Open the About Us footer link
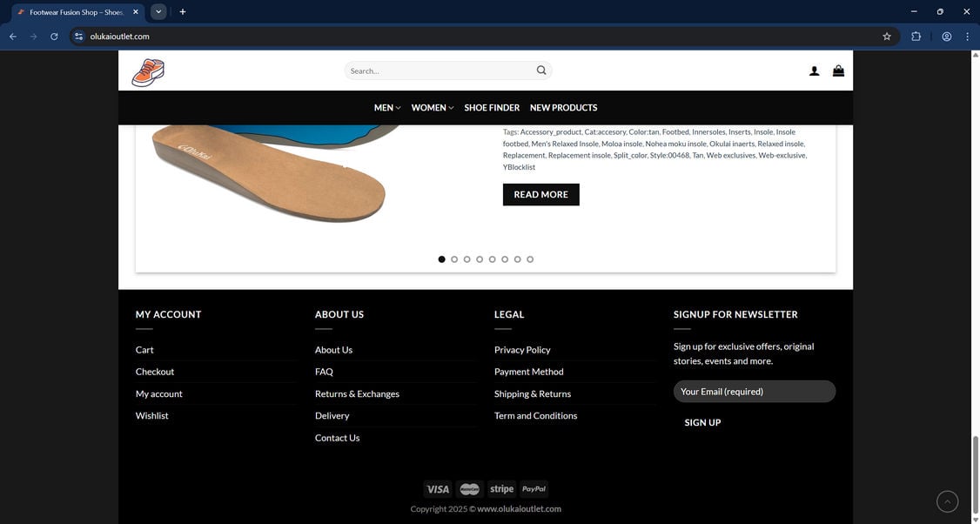980x524 pixels. (x=333, y=350)
